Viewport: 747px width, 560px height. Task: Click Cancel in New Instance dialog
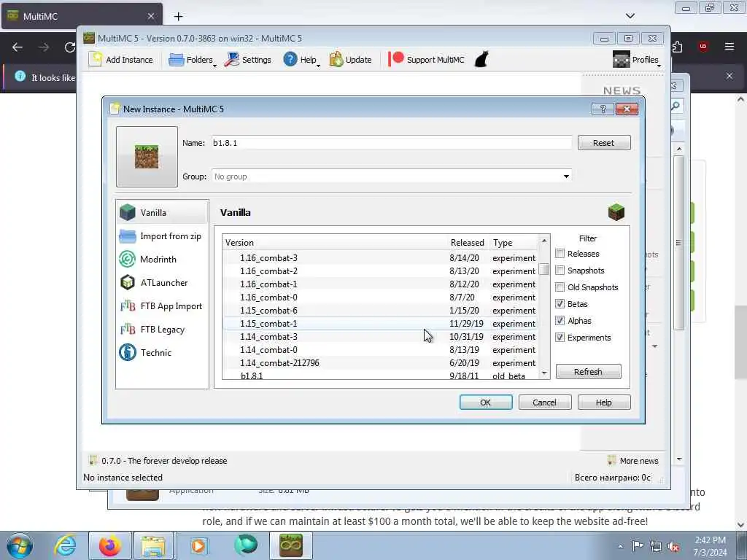click(x=544, y=402)
